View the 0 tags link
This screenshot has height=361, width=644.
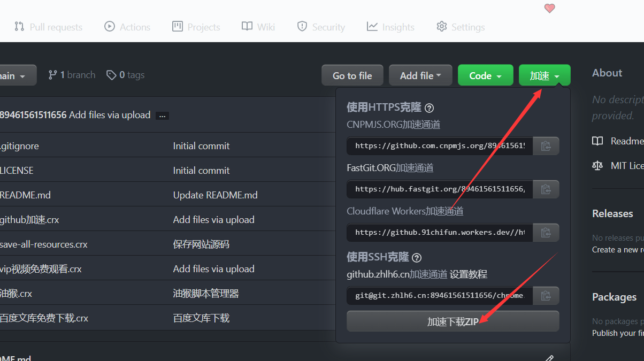(x=126, y=75)
